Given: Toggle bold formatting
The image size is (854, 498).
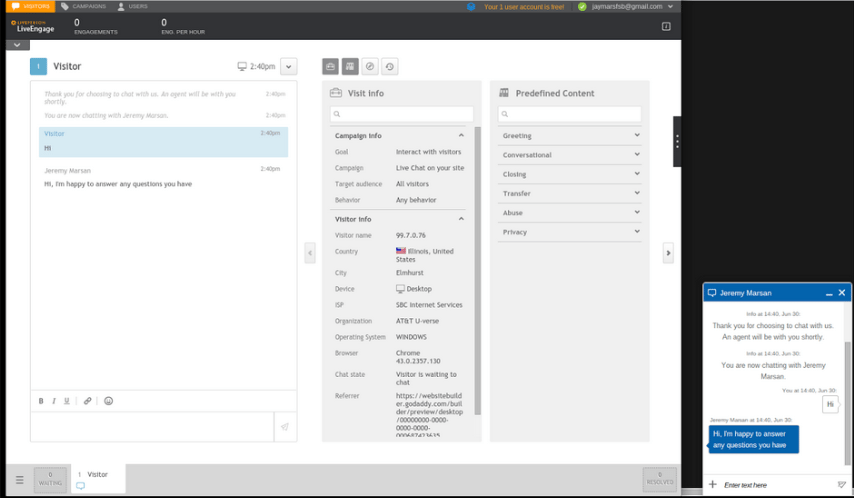Looking at the screenshot, I should point(41,401).
